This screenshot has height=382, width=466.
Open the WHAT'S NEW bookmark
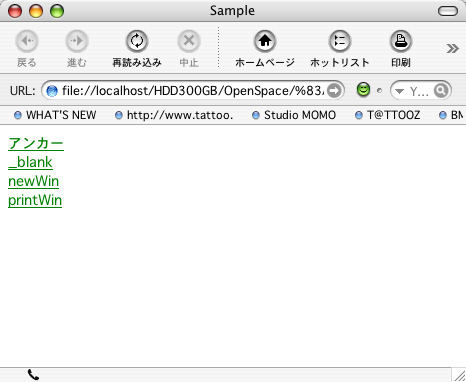tap(55, 115)
